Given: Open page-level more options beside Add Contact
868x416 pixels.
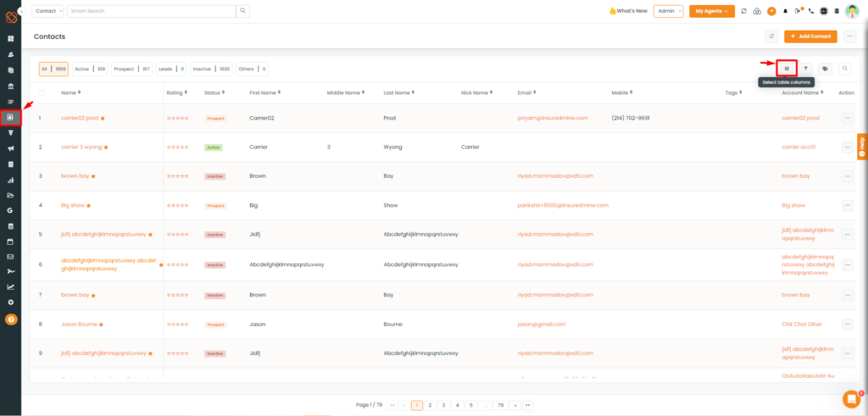Looking at the screenshot, I should click(849, 36).
